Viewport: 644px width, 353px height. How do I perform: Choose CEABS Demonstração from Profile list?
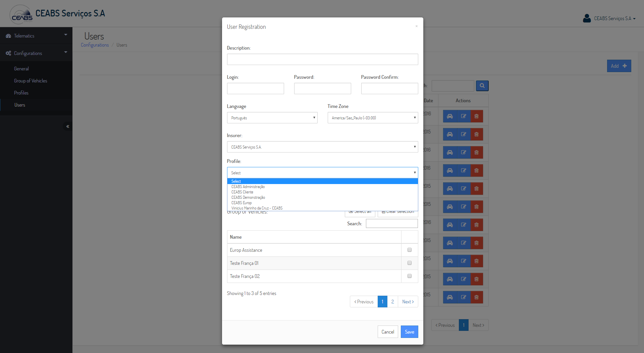[x=322, y=197]
